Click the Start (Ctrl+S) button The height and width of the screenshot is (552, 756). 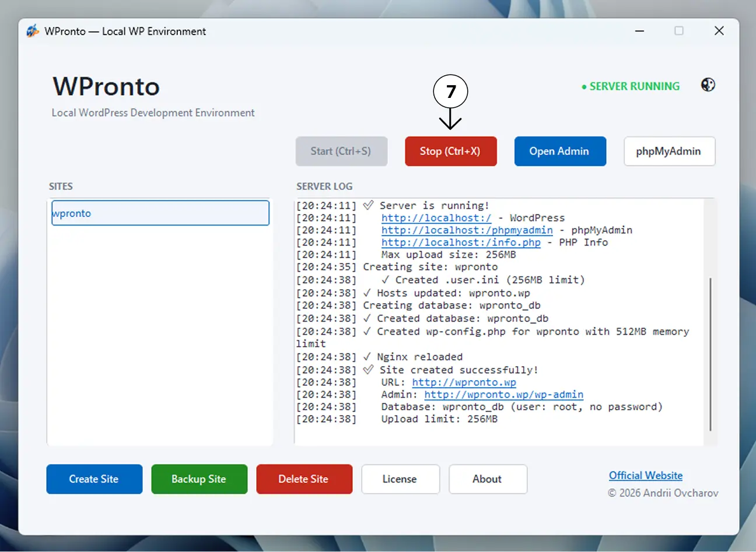pos(341,152)
